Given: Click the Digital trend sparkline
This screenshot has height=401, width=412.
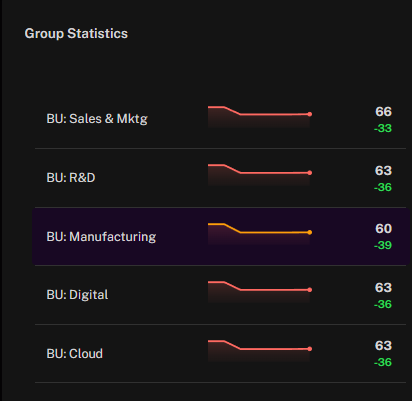Looking at the screenshot, I should coord(260,292).
